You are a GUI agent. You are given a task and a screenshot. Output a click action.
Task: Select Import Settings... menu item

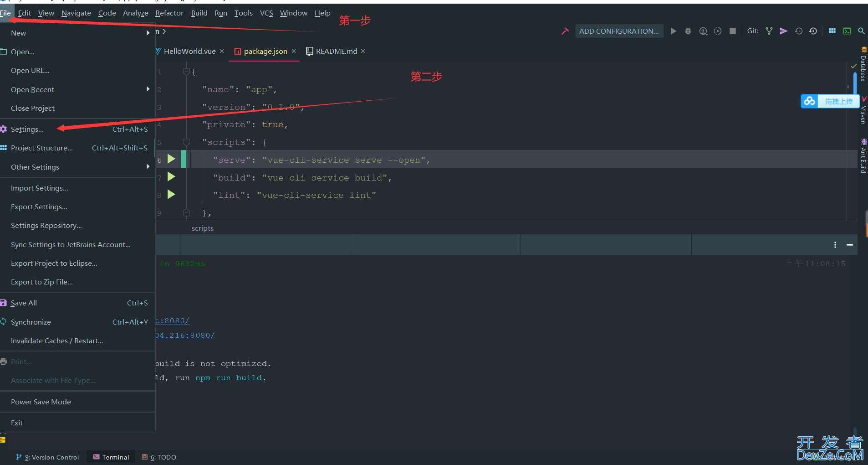pyautogui.click(x=77, y=188)
